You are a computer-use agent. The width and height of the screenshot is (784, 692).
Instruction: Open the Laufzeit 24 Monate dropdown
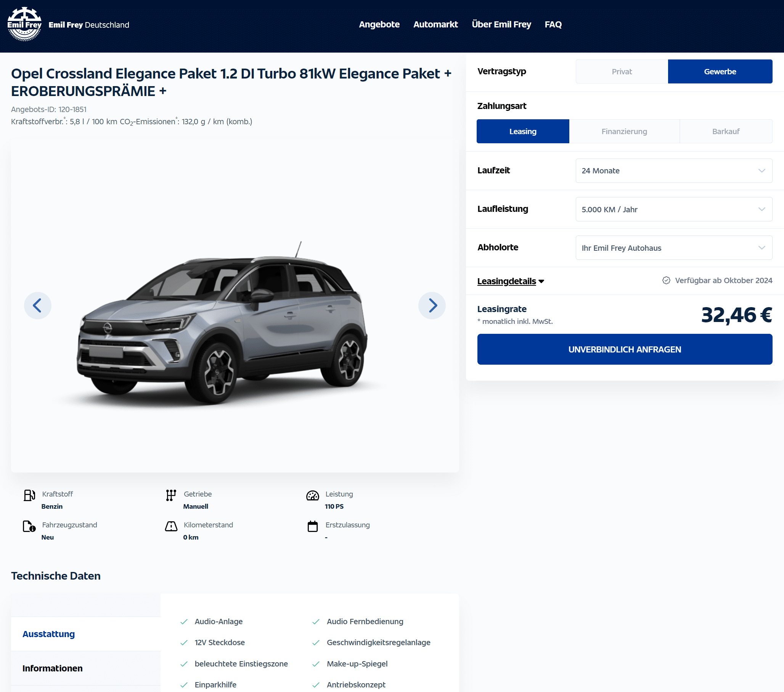(674, 171)
